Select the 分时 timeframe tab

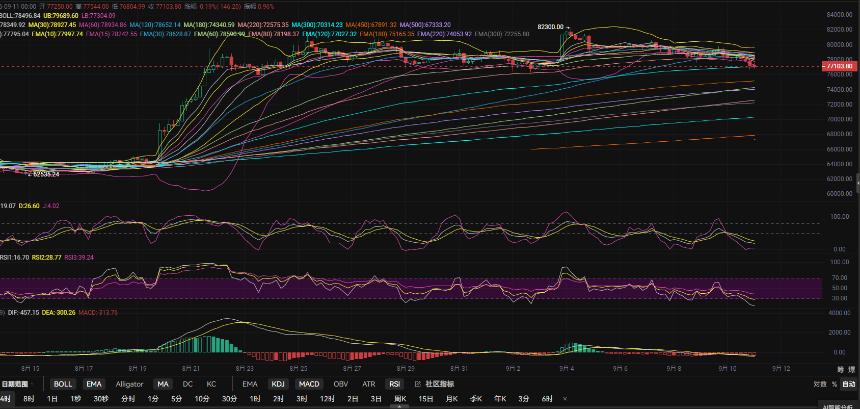(x=128, y=399)
